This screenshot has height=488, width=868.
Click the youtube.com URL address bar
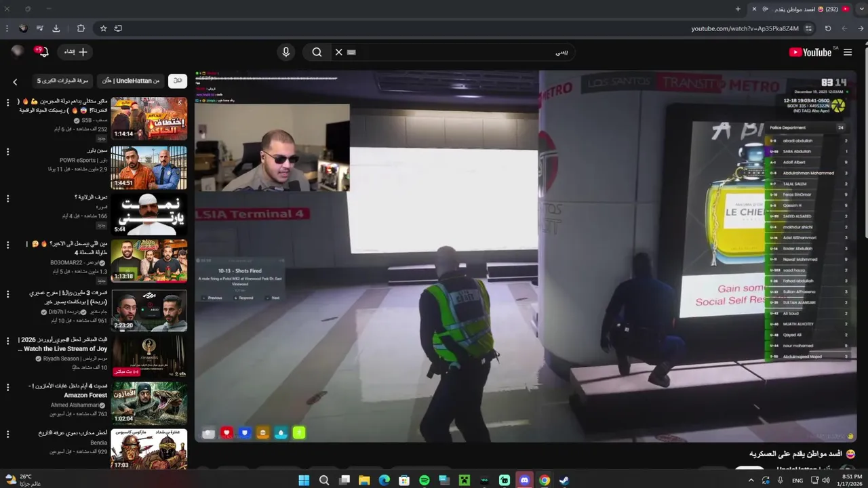tap(745, 28)
